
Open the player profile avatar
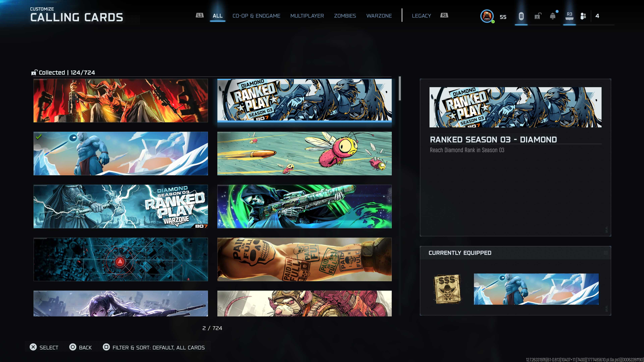487,16
